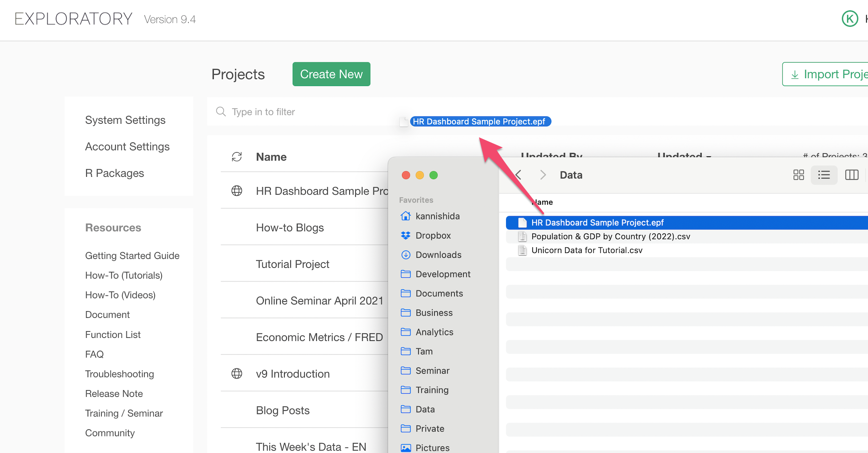Open Training folder in Finder sidebar
This screenshot has height=453, width=868.
tap(425, 389)
